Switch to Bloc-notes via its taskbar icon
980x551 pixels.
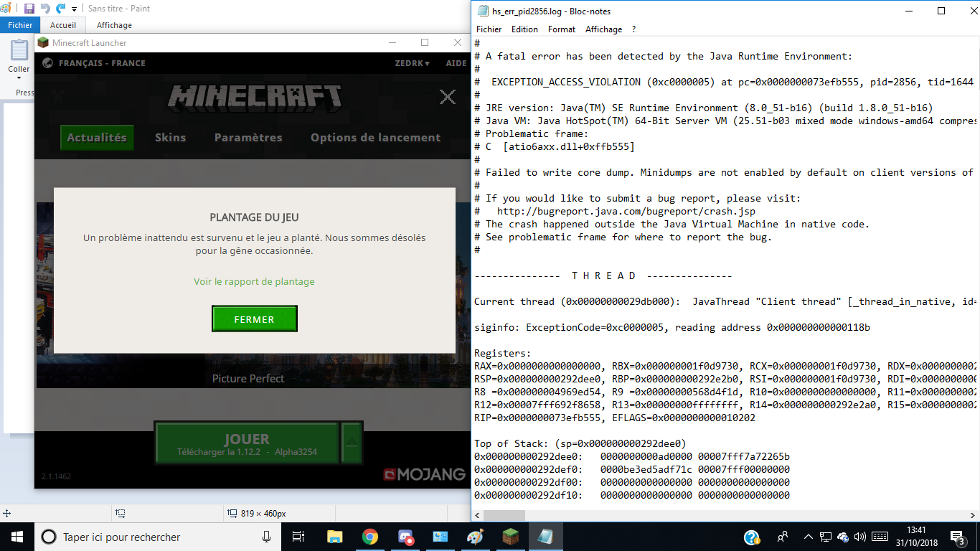pyautogui.click(x=545, y=537)
